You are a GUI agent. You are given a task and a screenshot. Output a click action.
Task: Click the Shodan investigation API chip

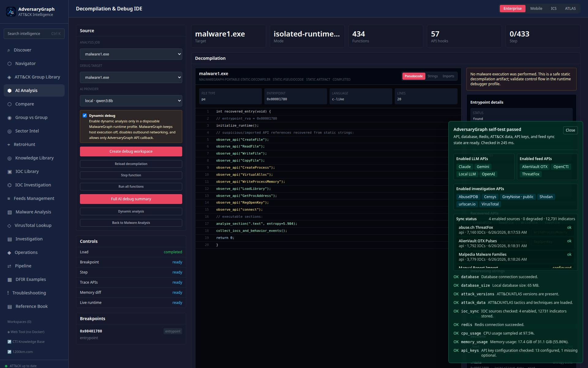click(x=546, y=197)
